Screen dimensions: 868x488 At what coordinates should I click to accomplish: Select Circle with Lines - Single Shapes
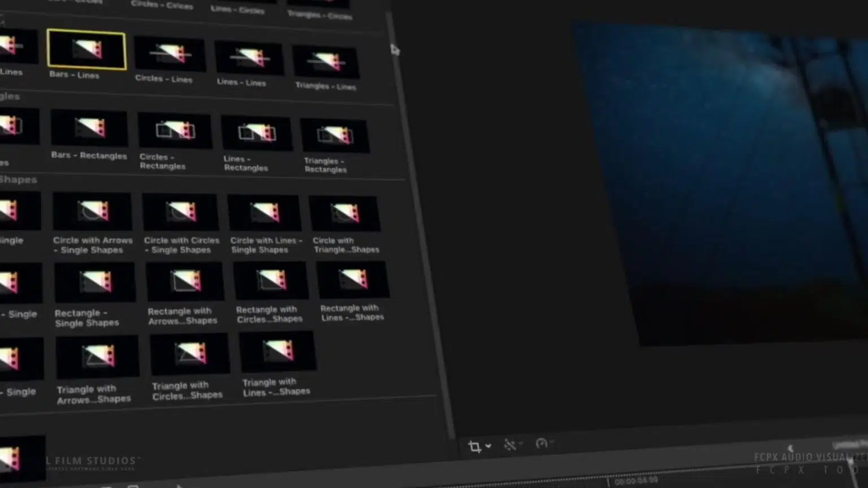tap(264, 213)
